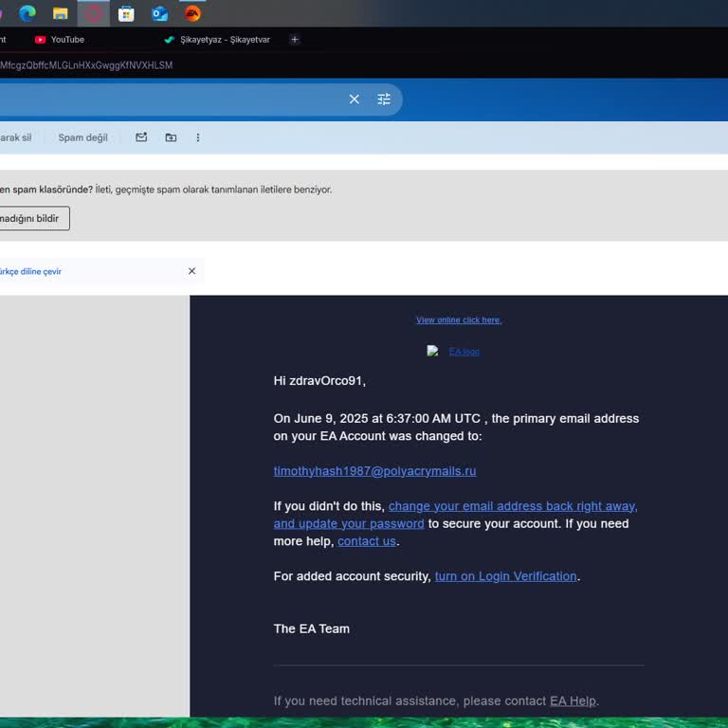Image resolution: width=728 pixels, height=728 pixels.
Task: Open File Explorer from the taskbar
Action: pos(61,13)
